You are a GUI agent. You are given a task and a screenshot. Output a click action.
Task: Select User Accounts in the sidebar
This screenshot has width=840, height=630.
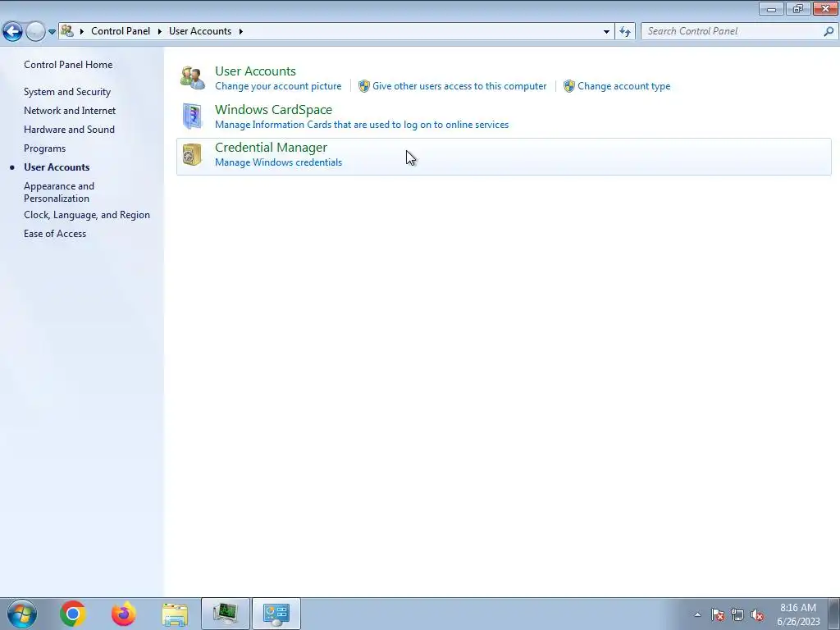tap(57, 167)
